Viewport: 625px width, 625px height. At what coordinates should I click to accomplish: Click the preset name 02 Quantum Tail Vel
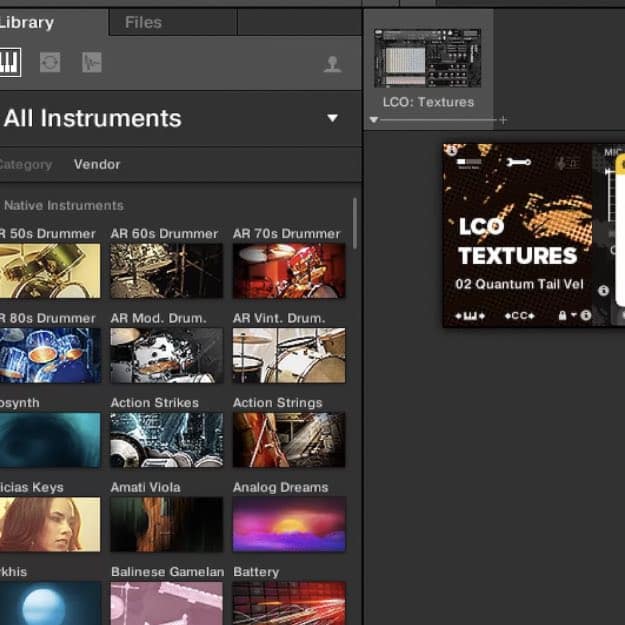coord(519,284)
